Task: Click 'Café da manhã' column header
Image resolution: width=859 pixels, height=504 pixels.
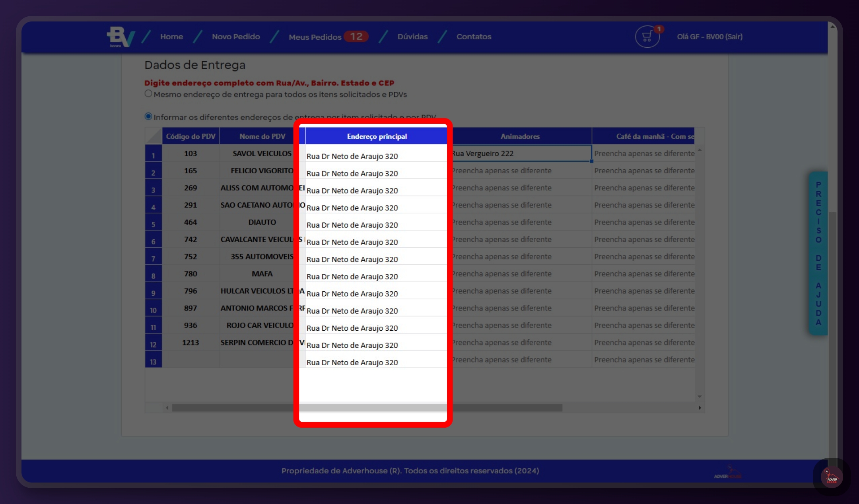Action: coord(643,136)
